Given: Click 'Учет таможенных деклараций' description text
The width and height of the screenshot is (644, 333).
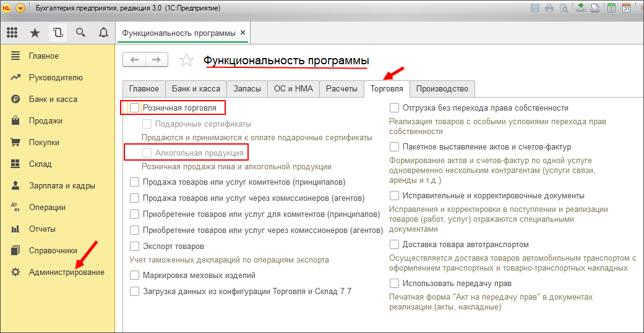Looking at the screenshot, I should [229, 260].
